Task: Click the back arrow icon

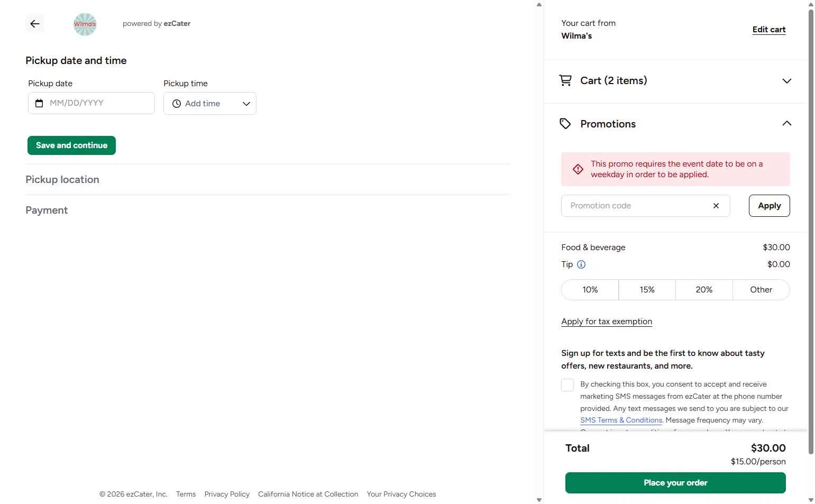Action: pos(35,24)
